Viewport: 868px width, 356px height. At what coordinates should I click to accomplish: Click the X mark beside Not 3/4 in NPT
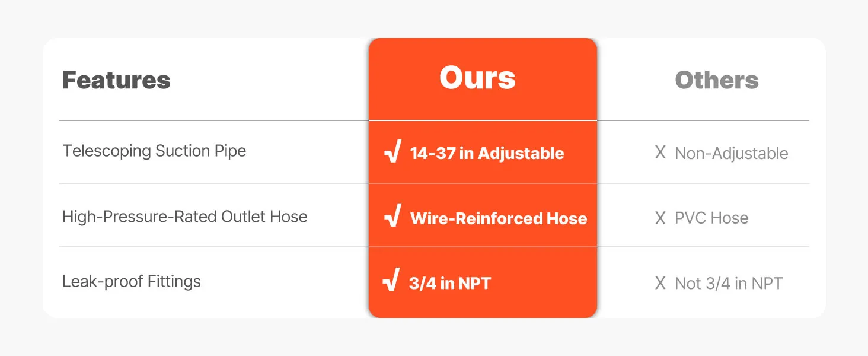tap(660, 283)
